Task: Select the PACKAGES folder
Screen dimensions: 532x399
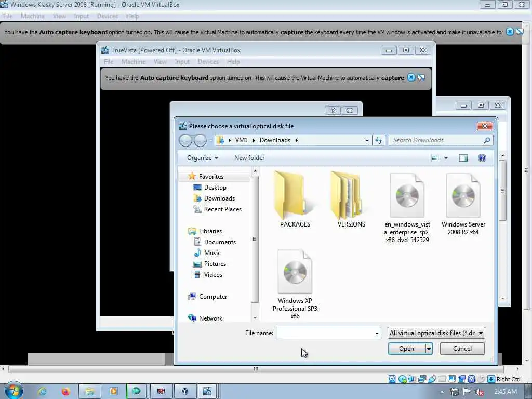Action: tap(295, 199)
